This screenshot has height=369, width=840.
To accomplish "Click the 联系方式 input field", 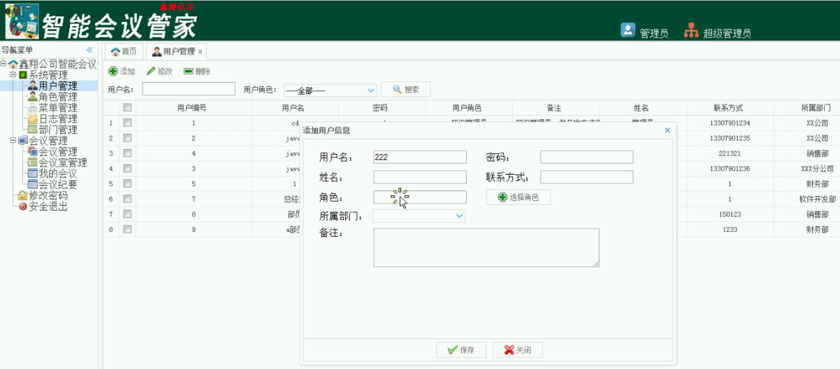I will pos(587,177).
